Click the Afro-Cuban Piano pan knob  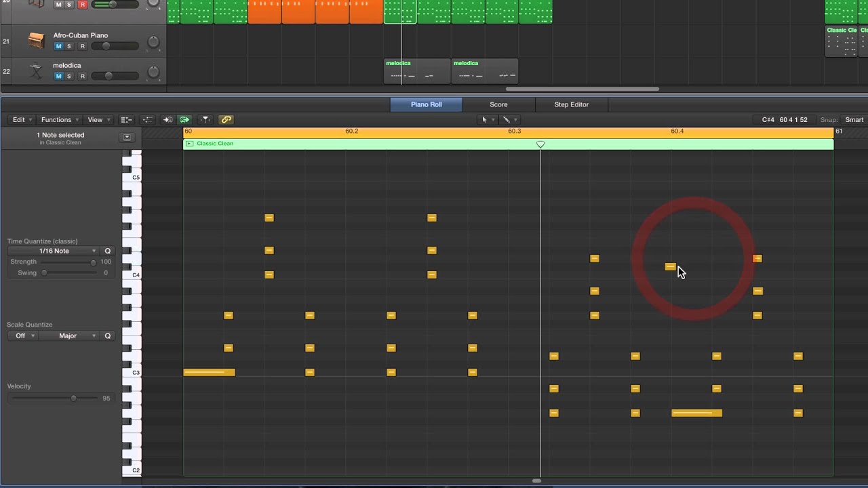coord(153,42)
